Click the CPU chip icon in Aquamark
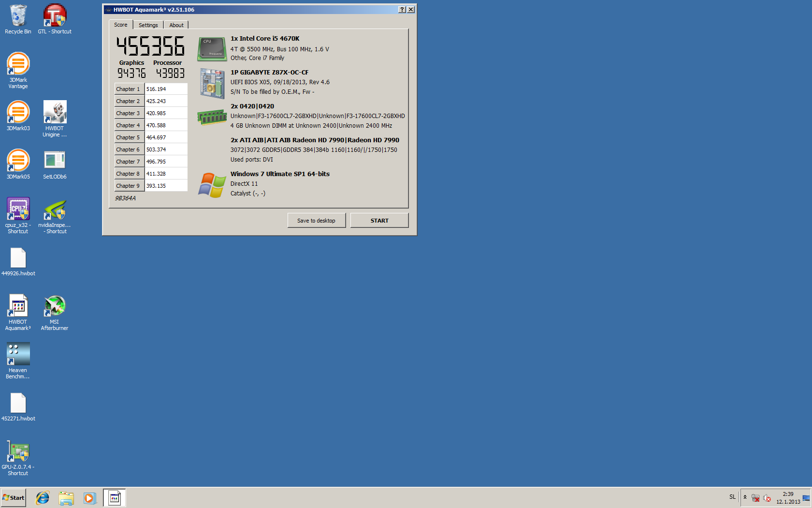The image size is (812, 508). (212, 49)
